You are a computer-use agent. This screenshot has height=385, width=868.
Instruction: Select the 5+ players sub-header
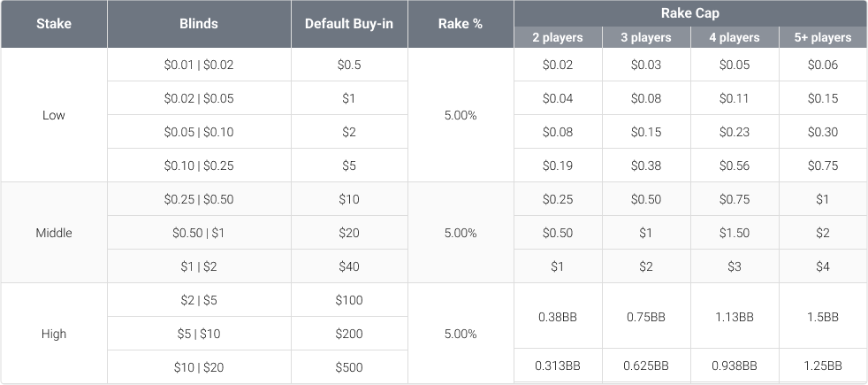(x=823, y=37)
